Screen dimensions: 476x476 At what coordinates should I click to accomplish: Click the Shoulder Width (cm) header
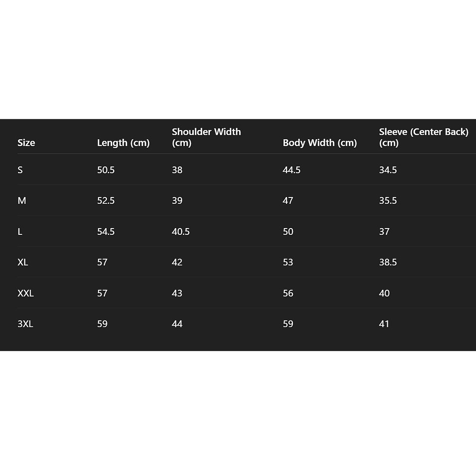tap(206, 137)
